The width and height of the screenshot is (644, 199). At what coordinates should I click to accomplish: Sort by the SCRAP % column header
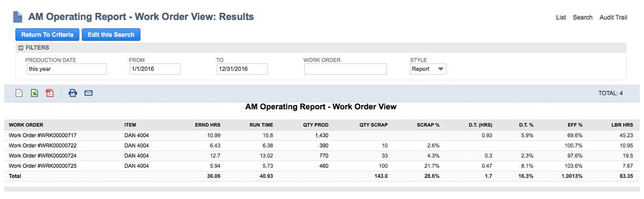point(428,125)
